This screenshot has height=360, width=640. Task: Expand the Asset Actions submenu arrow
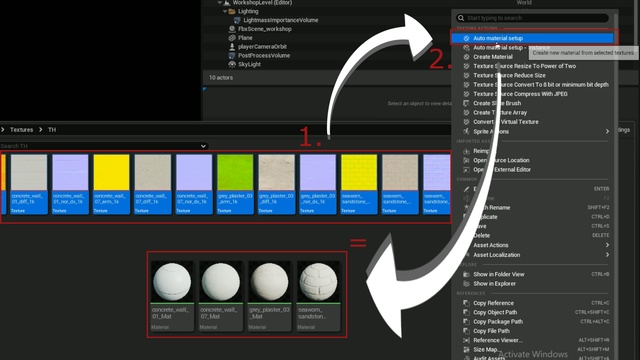[x=607, y=245]
